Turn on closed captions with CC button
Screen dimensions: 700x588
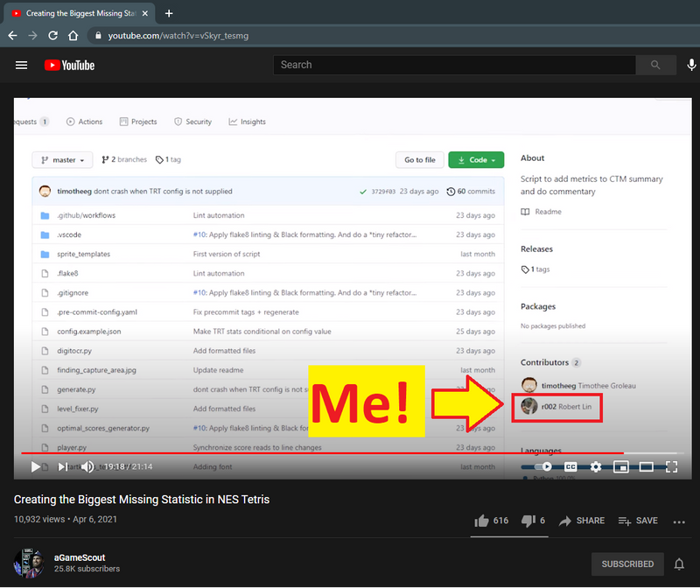570,466
